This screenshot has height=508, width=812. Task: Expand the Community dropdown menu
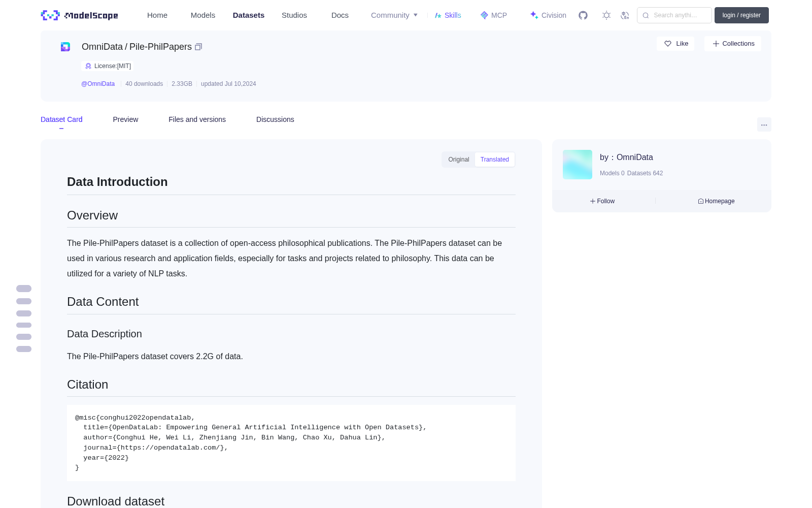(x=394, y=15)
